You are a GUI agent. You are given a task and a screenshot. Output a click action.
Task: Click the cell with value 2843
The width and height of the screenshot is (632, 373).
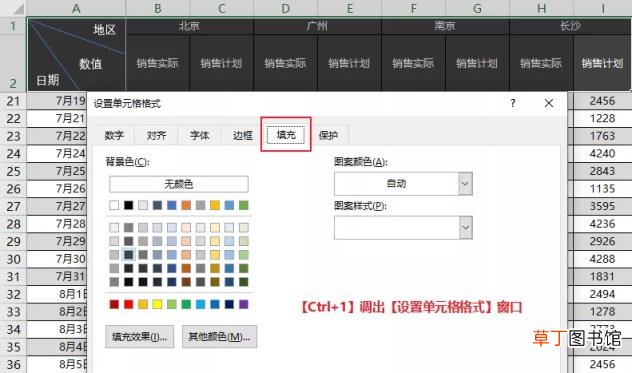point(602,171)
